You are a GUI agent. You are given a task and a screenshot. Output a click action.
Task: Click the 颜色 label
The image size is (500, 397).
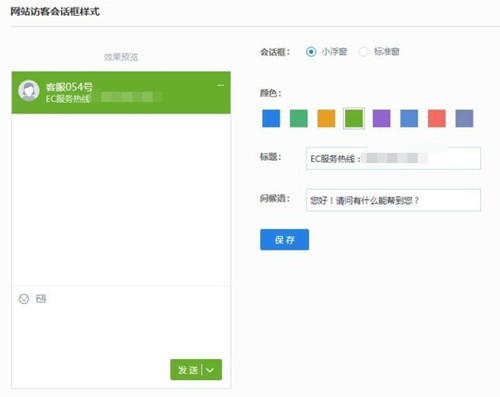(270, 93)
